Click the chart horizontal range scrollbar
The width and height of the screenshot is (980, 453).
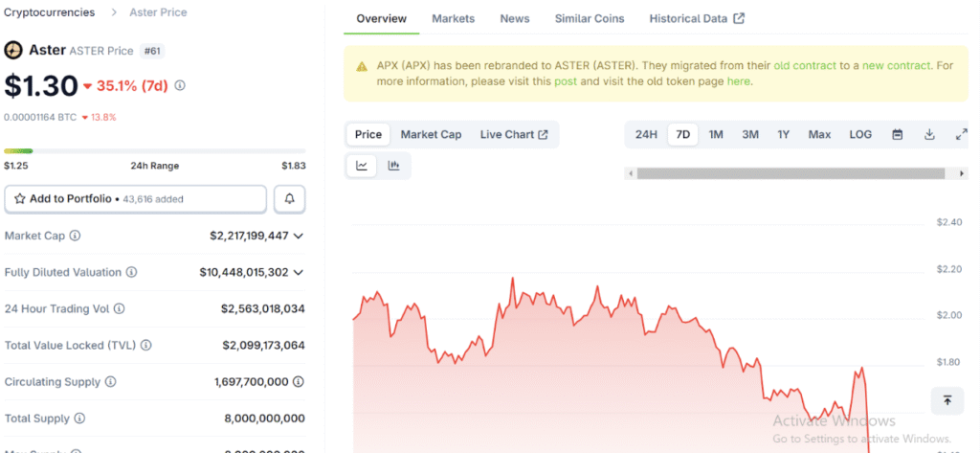(x=795, y=173)
